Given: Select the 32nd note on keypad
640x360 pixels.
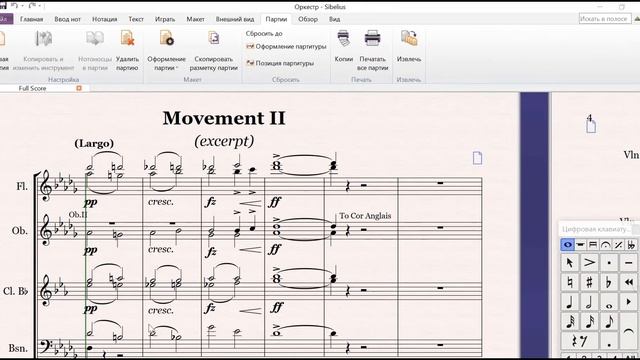Looking at the screenshot, I should point(569,322).
